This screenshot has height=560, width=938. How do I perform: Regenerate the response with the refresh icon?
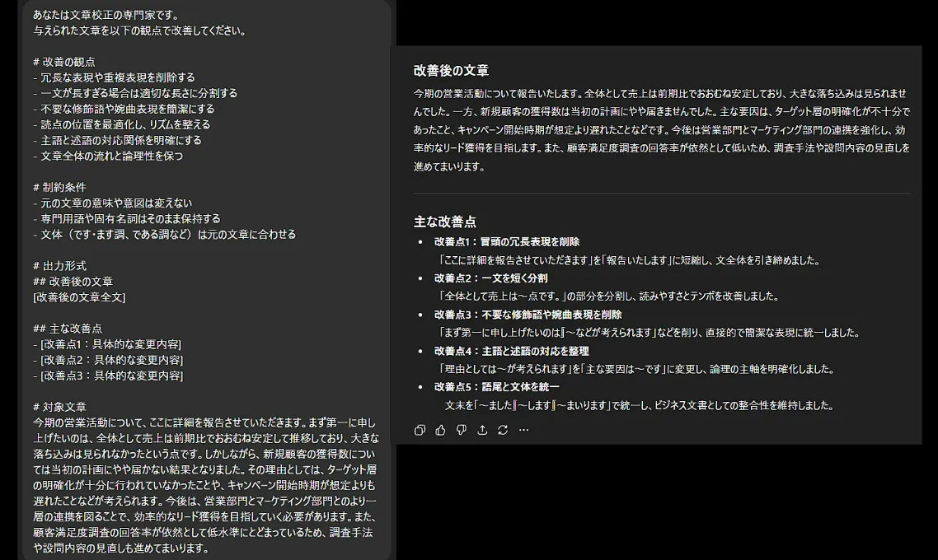pos(503,430)
